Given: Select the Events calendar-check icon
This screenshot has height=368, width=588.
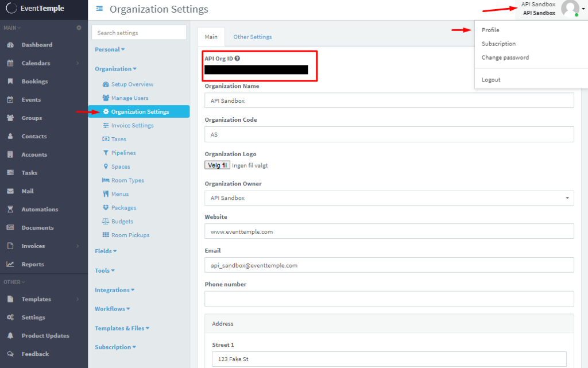Looking at the screenshot, I should pos(10,100).
